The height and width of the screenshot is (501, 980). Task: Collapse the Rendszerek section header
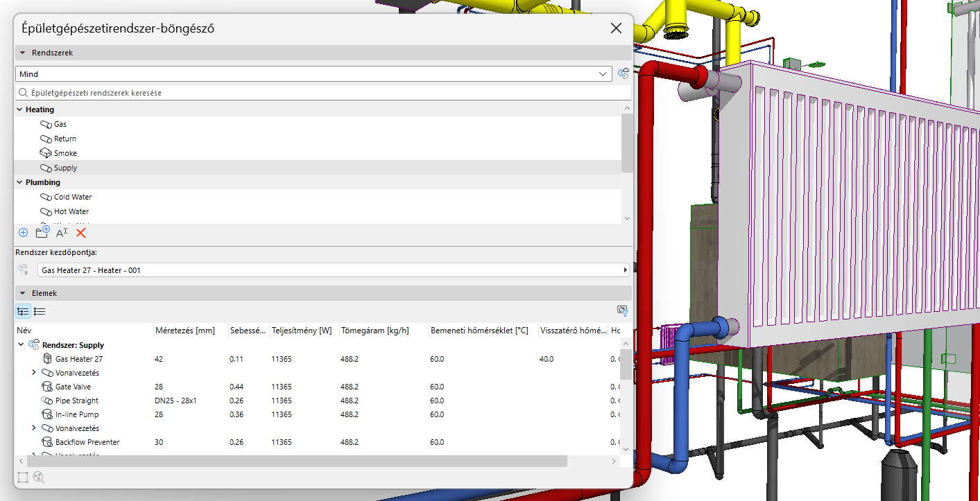(x=22, y=53)
